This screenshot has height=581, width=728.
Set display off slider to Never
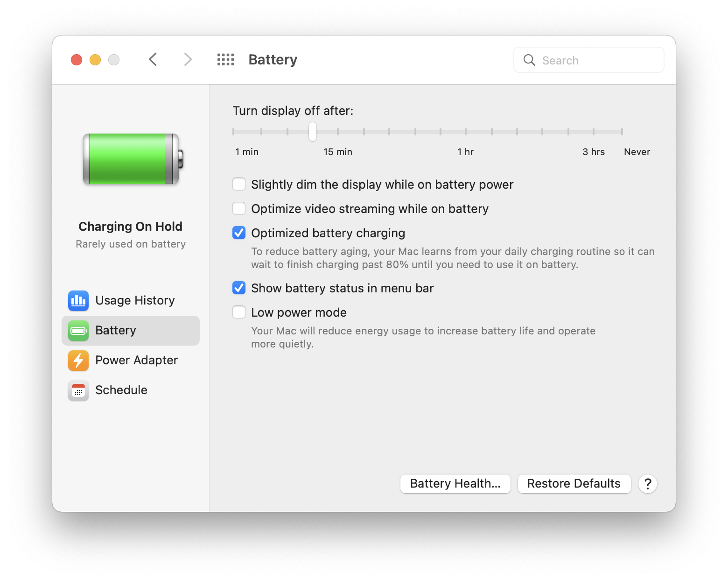pos(622,132)
